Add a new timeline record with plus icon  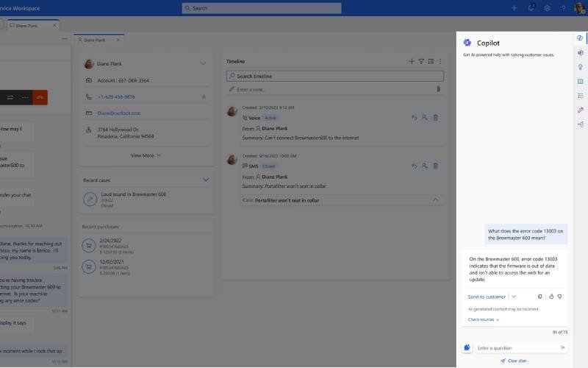tap(412, 62)
